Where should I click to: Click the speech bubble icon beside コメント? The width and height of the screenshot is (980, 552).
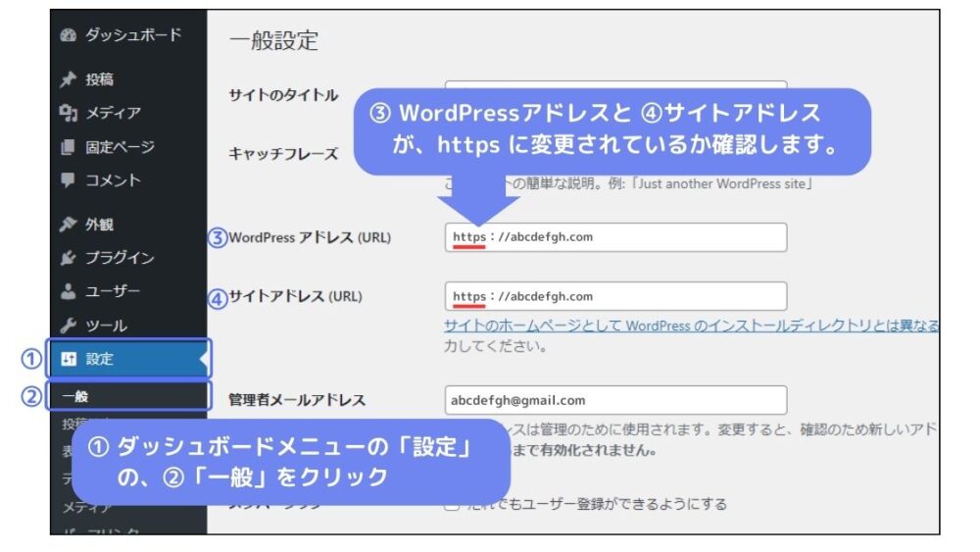pos(69,180)
